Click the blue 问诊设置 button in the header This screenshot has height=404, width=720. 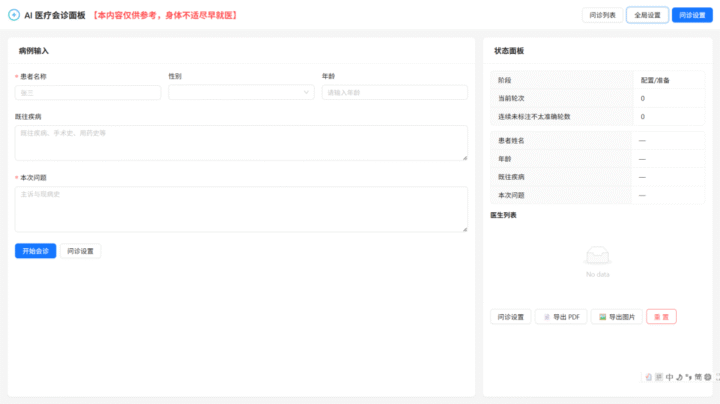(x=692, y=15)
